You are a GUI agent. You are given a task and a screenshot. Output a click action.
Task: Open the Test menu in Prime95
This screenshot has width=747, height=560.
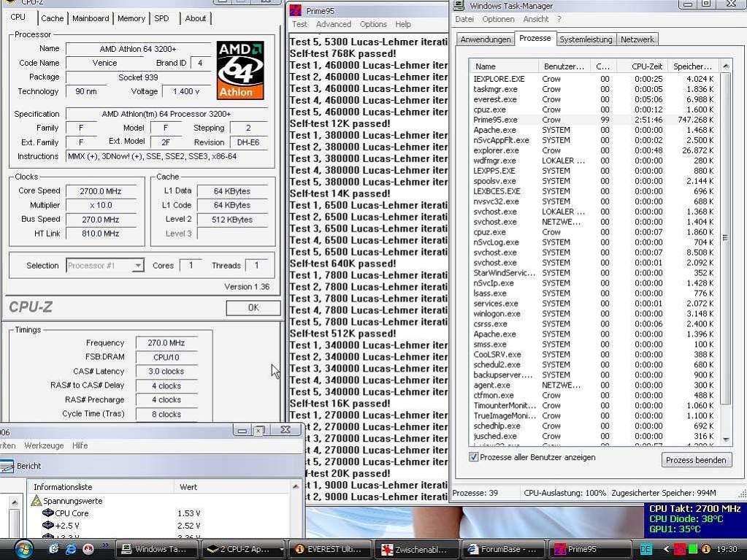[x=299, y=24]
